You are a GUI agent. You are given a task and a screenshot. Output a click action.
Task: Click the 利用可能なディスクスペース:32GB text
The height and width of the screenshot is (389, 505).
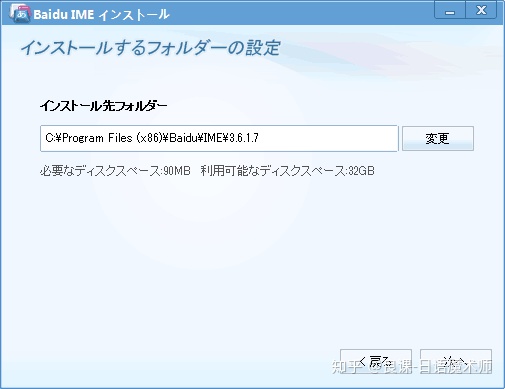tap(288, 171)
